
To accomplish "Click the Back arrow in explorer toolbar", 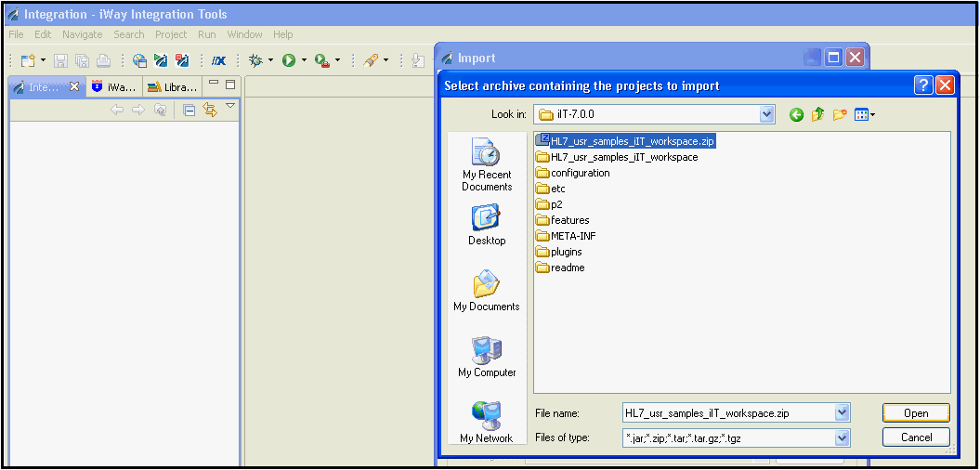I will pos(117,110).
